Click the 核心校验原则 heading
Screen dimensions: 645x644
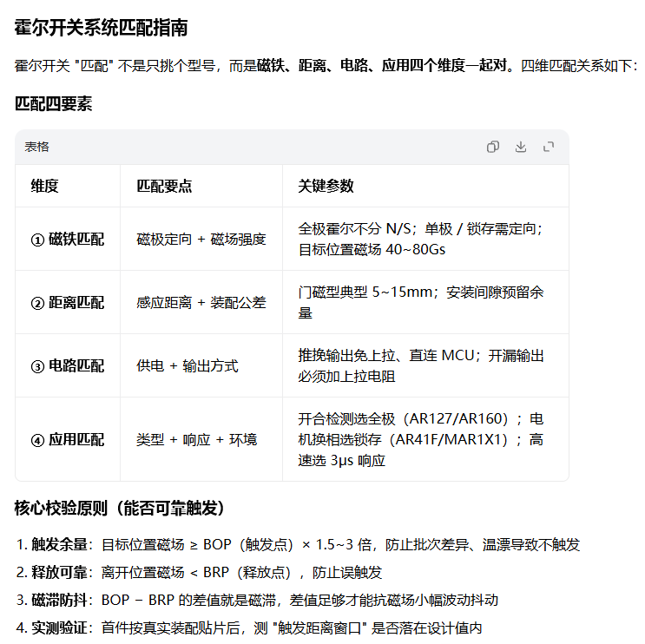click(119, 508)
